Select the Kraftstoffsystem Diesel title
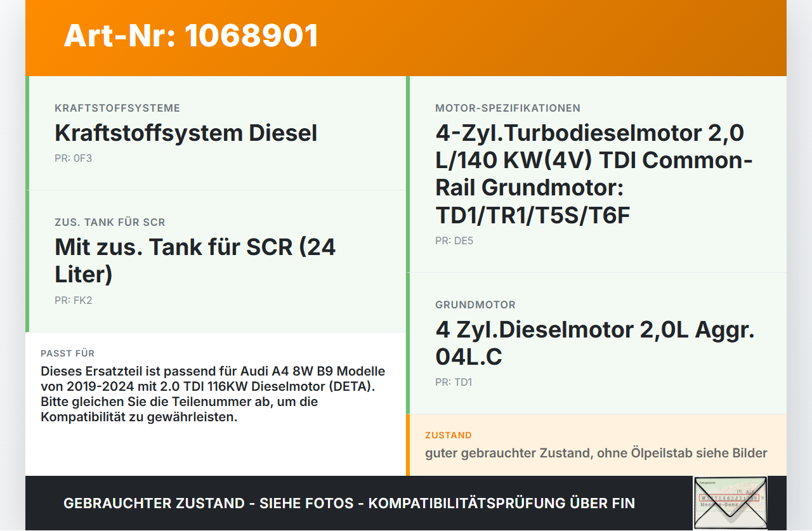 pos(186,133)
